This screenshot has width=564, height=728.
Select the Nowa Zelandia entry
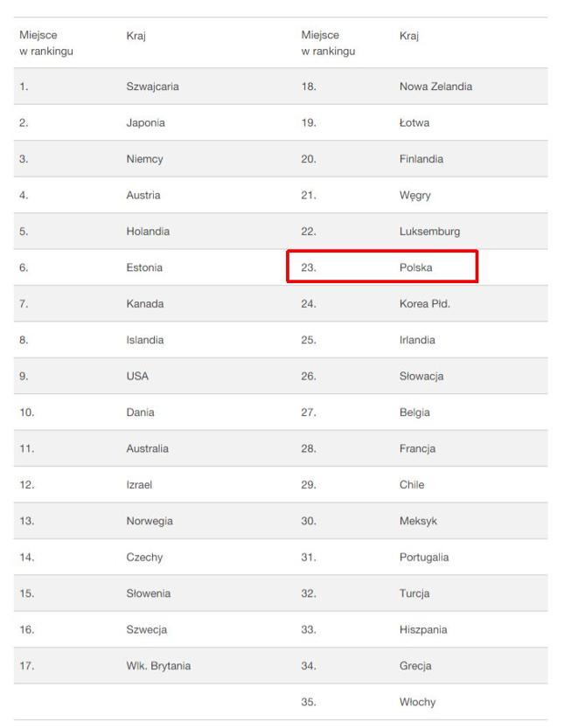pyautogui.click(x=435, y=87)
